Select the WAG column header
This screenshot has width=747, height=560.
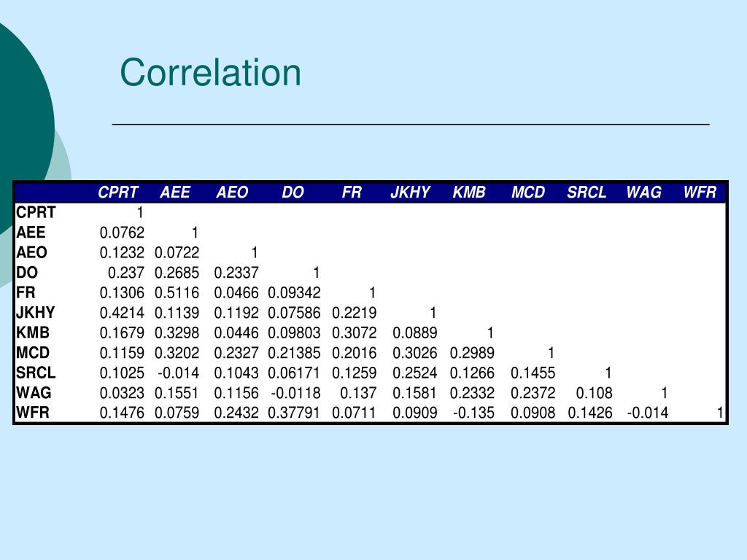[643, 192]
